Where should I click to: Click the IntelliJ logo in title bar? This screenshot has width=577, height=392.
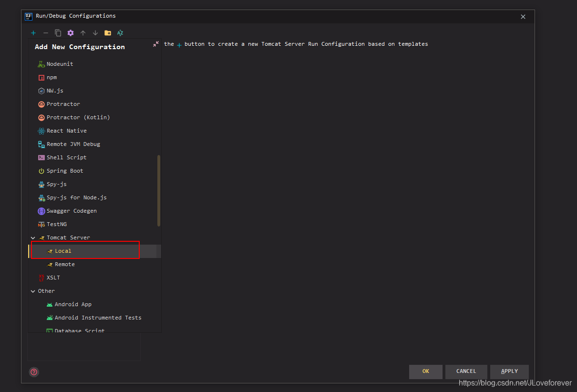[29, 16]
